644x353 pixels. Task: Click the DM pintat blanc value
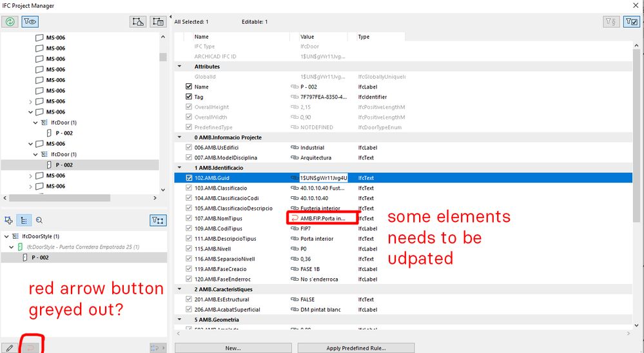point(321,310)
